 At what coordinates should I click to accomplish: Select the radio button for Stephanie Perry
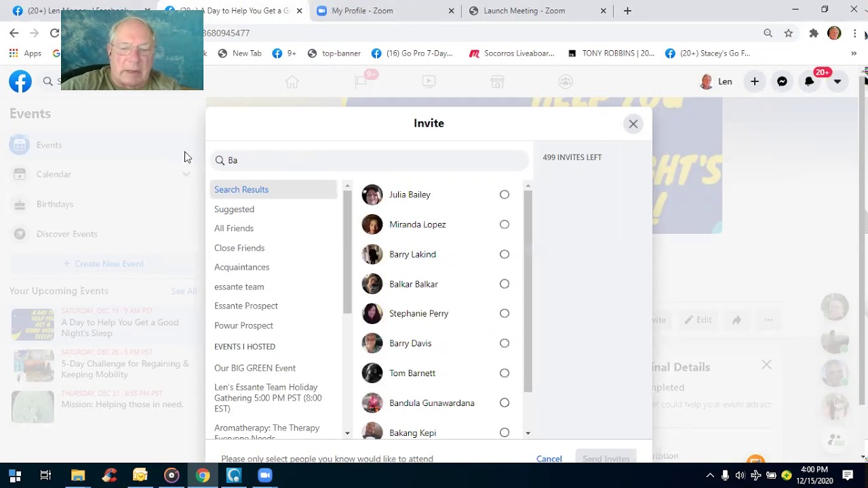coord(505,313)
